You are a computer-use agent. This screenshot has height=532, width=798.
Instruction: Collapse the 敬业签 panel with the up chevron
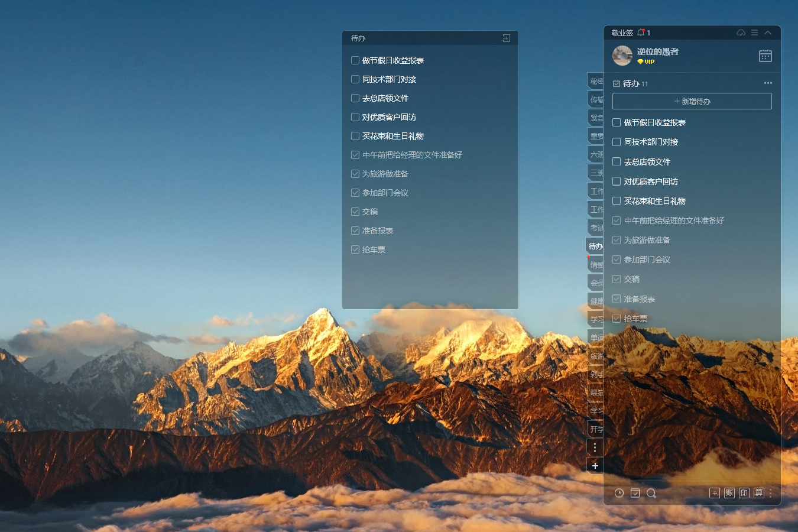pyautogui.click(x=768, y=33)
